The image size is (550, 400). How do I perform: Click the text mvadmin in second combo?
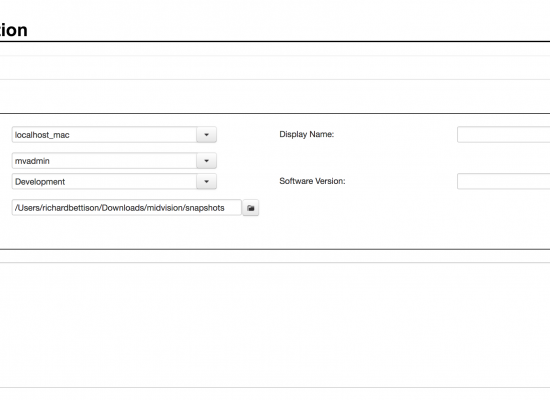pos(32,161)
